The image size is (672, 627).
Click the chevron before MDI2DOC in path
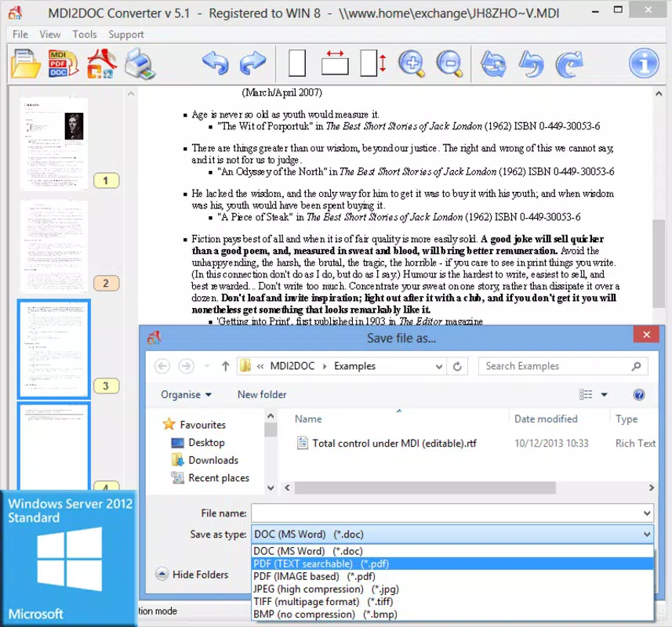260,366
